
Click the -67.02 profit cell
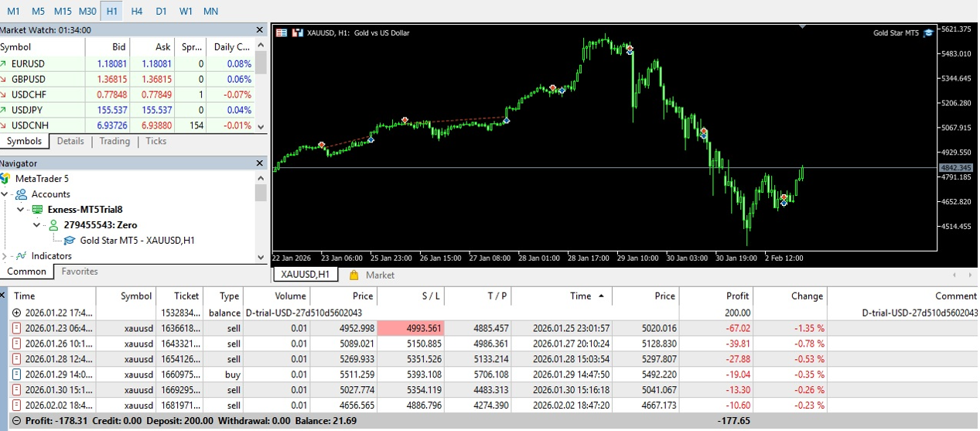click(x=716, y=328)
